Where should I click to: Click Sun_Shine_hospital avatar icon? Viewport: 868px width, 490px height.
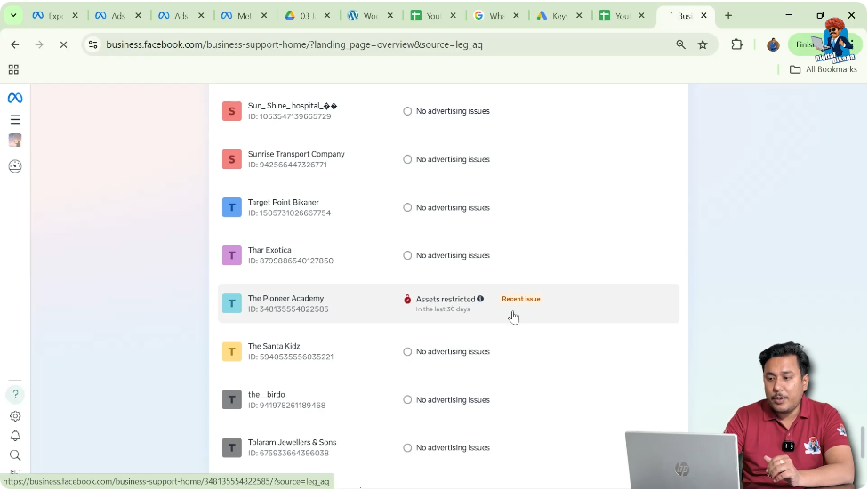(232, 111)
